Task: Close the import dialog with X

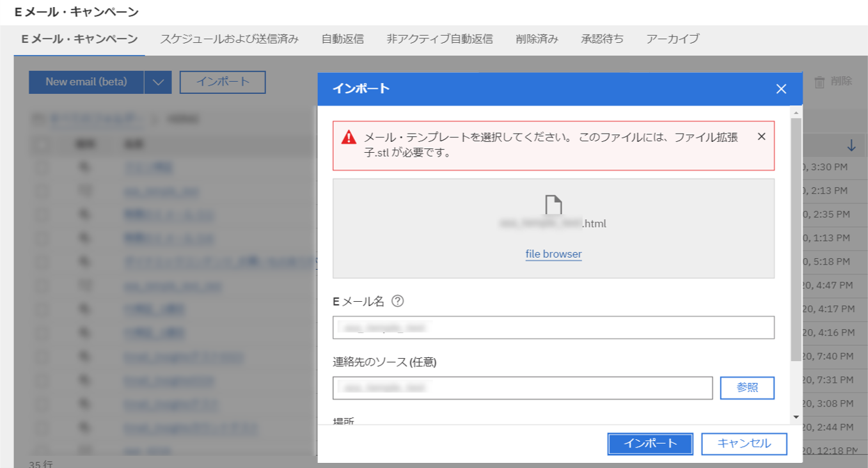Action: [x=780, y=89]
